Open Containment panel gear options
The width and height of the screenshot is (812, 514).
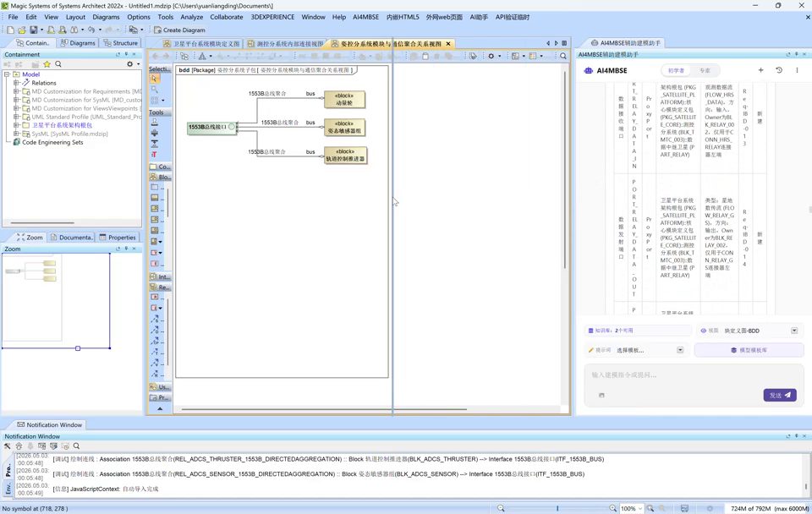[130, 64]
